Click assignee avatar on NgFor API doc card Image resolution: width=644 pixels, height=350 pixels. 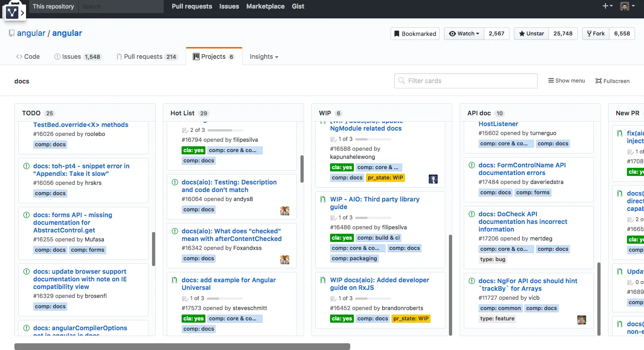(582, 320)
